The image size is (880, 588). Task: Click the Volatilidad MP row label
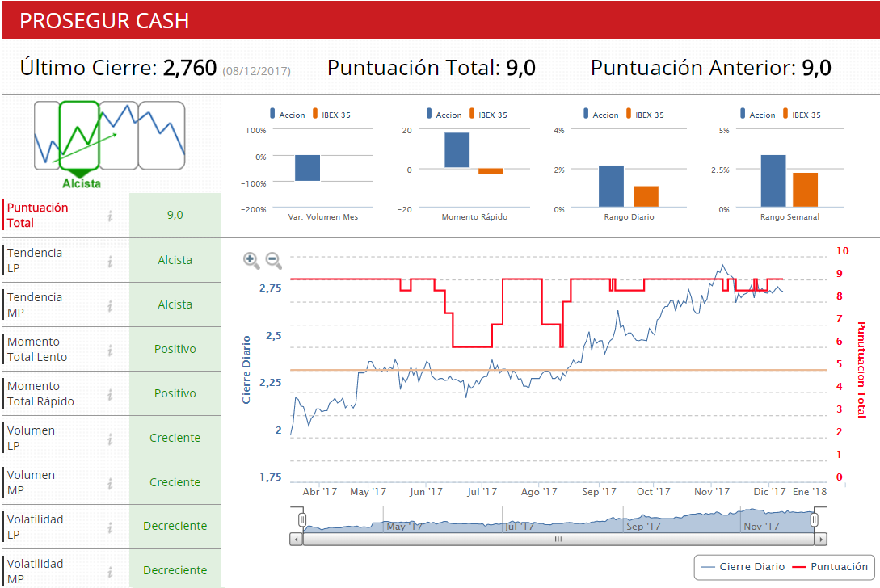click(x=35, y=571)
